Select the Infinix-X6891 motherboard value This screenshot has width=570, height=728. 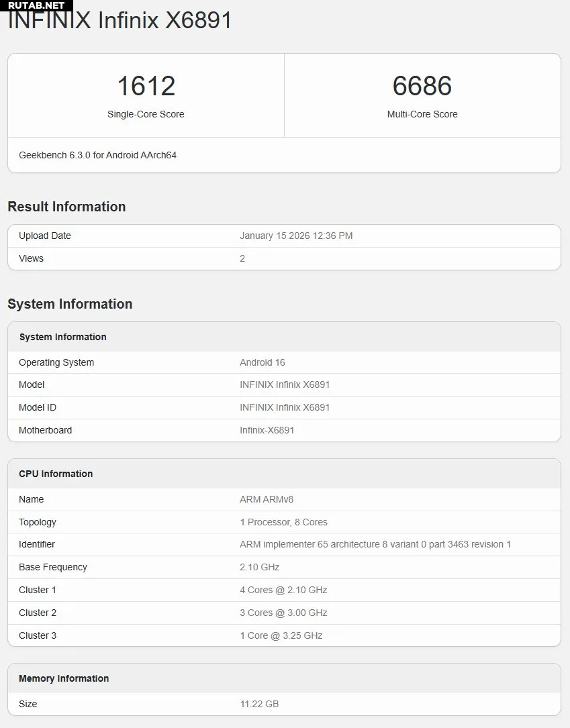(x=267, y=430)
